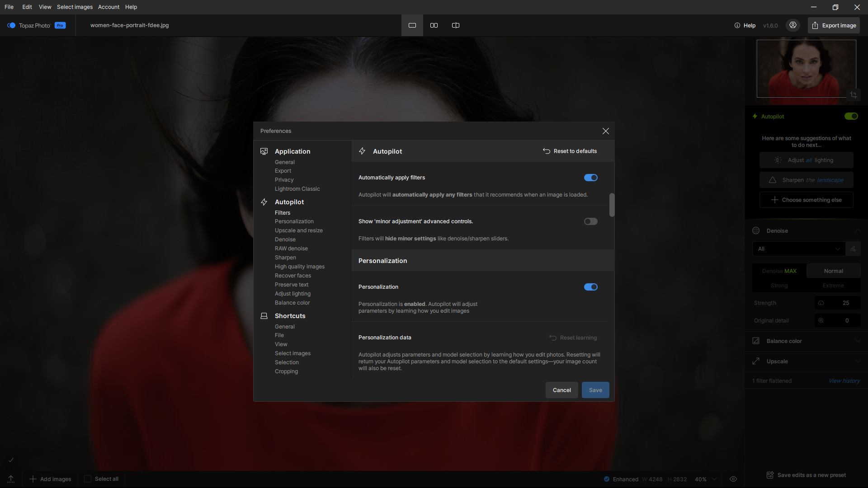Open Lightroom Classic preferences
This screenshot has height=488, width=868.
[x=297, y=189]
